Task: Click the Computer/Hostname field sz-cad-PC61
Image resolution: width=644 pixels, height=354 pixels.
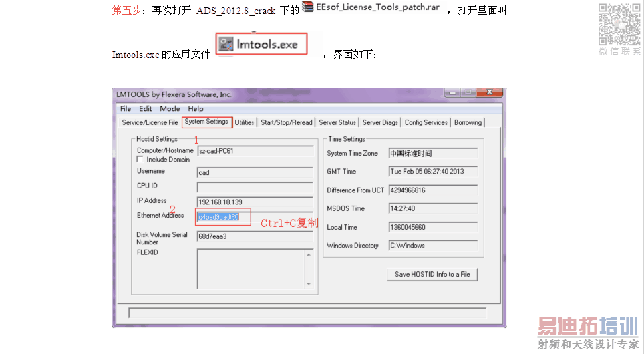Action: 255,151
